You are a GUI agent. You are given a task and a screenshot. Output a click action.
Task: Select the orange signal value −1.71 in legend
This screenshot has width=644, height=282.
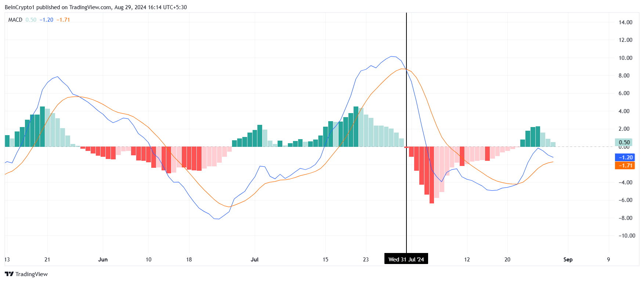63,20
